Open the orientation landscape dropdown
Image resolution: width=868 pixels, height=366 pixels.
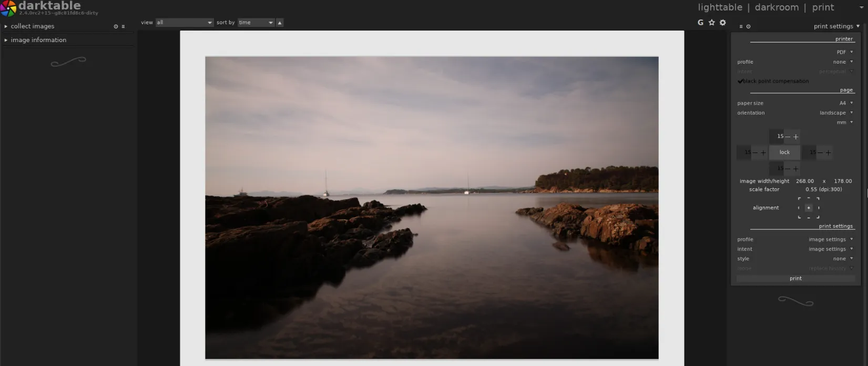coord(836,113)
